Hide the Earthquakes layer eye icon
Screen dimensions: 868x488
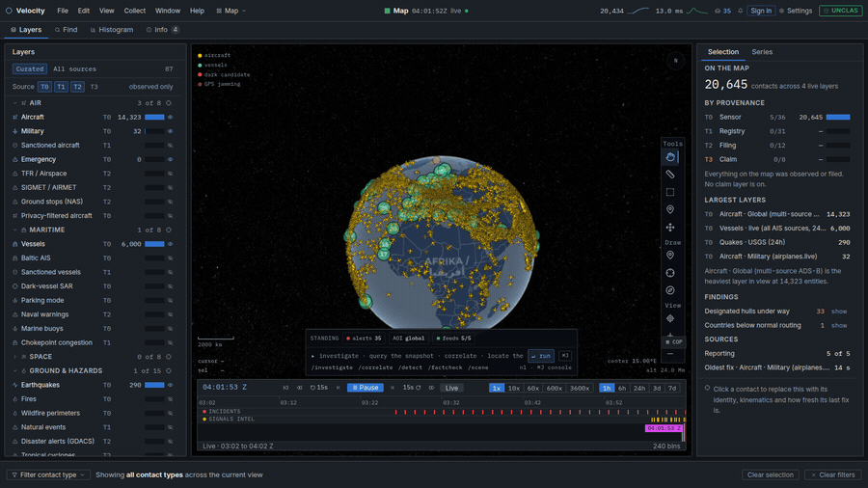(170, 385)
